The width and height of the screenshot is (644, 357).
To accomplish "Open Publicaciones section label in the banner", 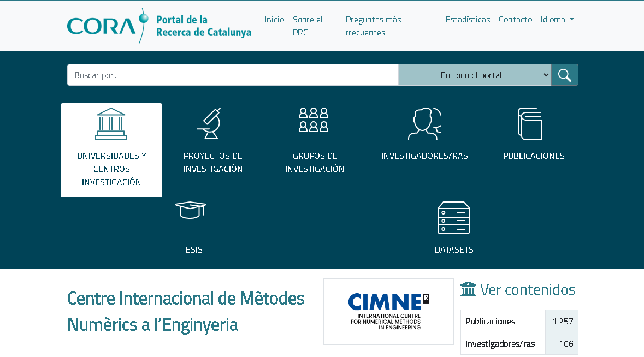I will [x=534, y=156].
